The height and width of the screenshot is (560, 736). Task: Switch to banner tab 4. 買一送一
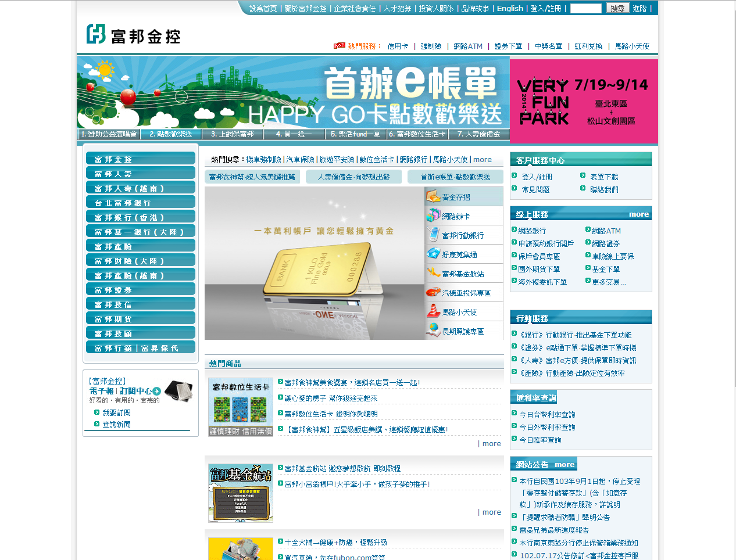click(x=294, y=134)
